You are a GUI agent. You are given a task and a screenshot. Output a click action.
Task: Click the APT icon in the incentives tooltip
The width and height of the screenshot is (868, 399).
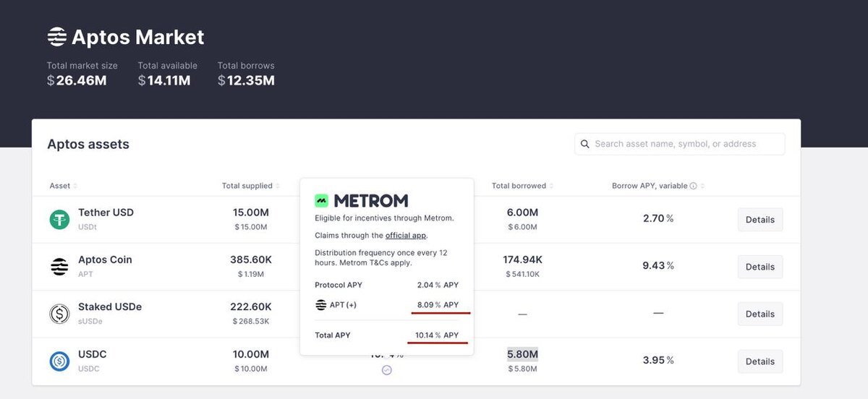pyautogui.click(x=321, y=305)
